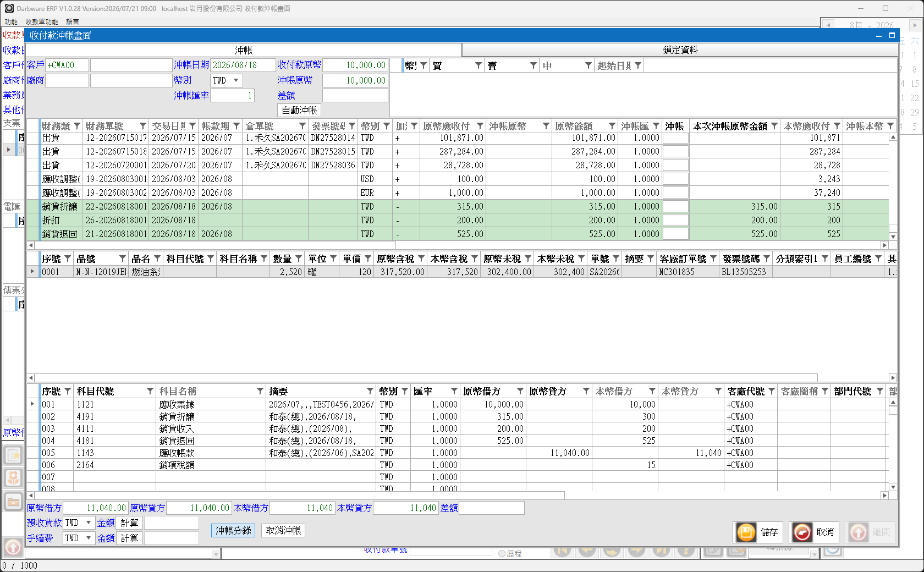Open filter for 客廠代號 column

772,391
